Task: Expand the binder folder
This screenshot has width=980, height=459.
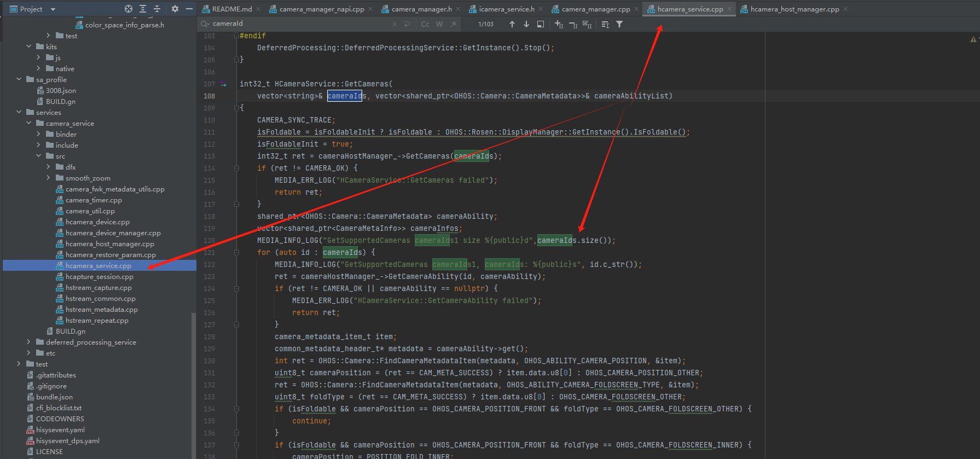Action: point(38,134)
